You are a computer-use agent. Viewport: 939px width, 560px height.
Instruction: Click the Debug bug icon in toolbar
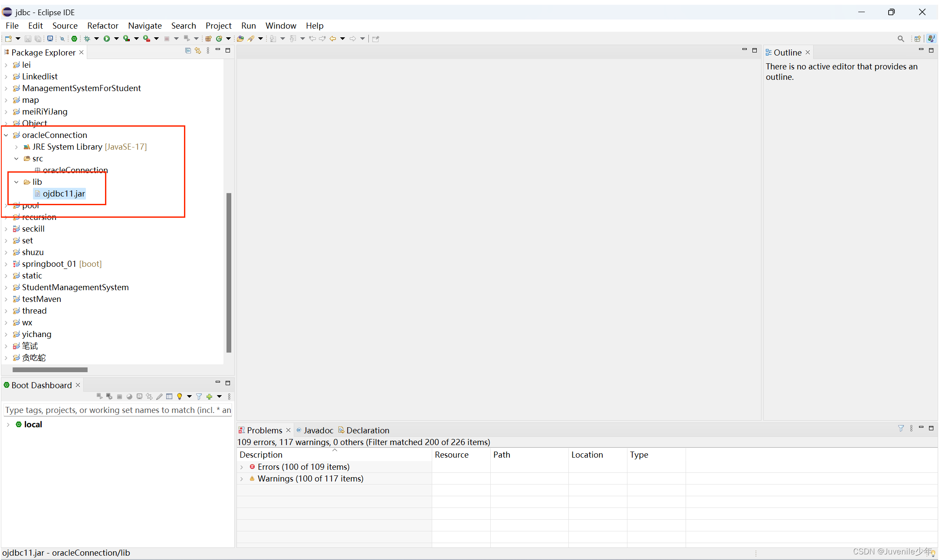point(87,39)
